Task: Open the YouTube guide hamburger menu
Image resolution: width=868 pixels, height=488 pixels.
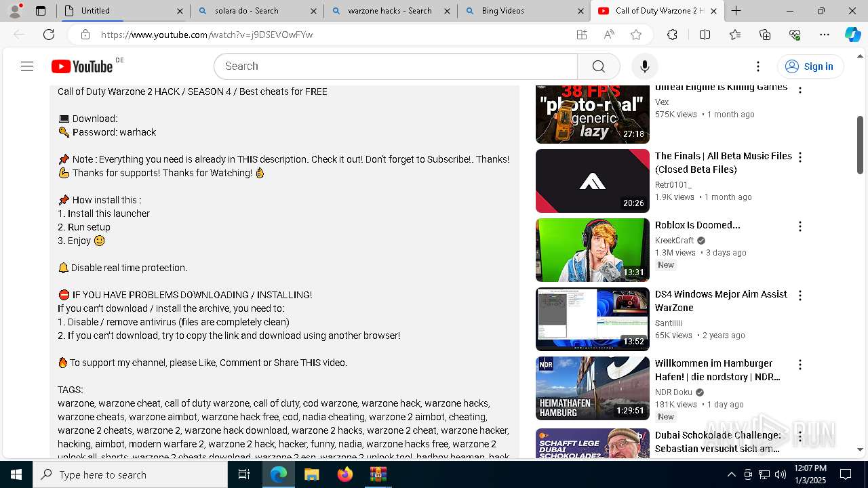Action: 27,66
